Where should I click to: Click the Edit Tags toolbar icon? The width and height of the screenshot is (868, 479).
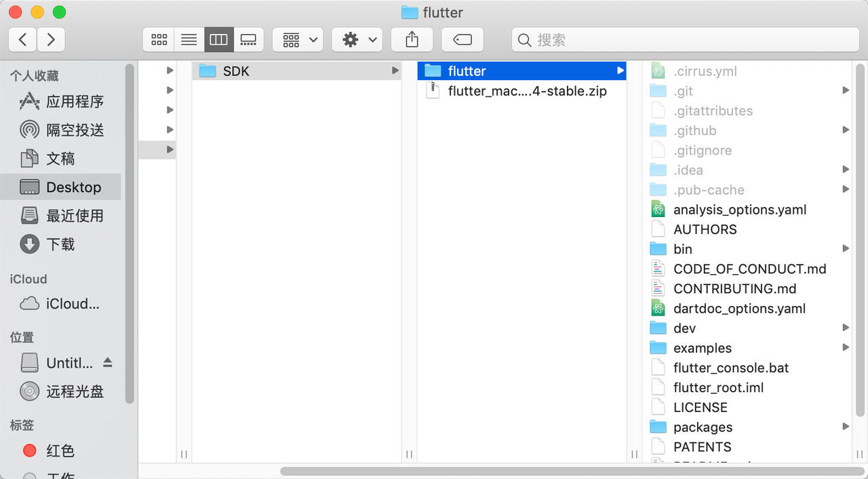click(x=462, y=40)
